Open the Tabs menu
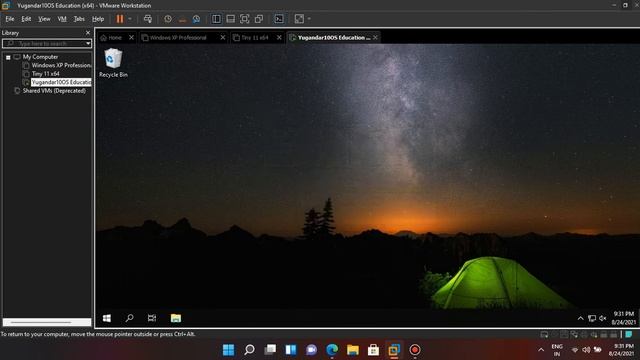 [79, 19]
